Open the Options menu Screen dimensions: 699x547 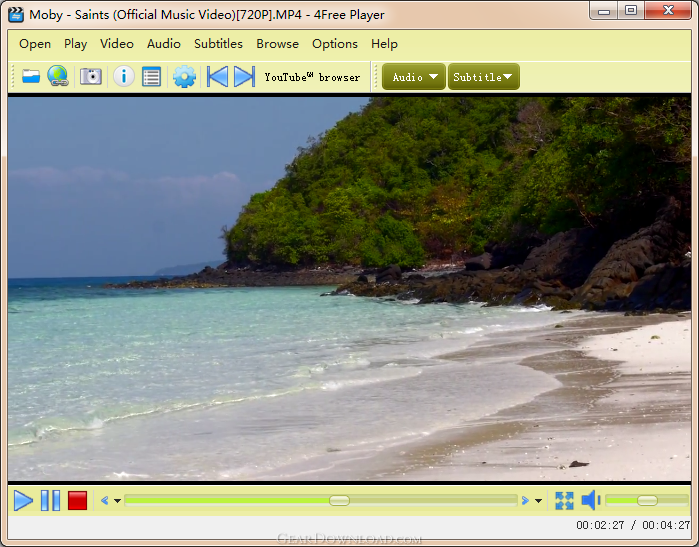click(335, 44)
